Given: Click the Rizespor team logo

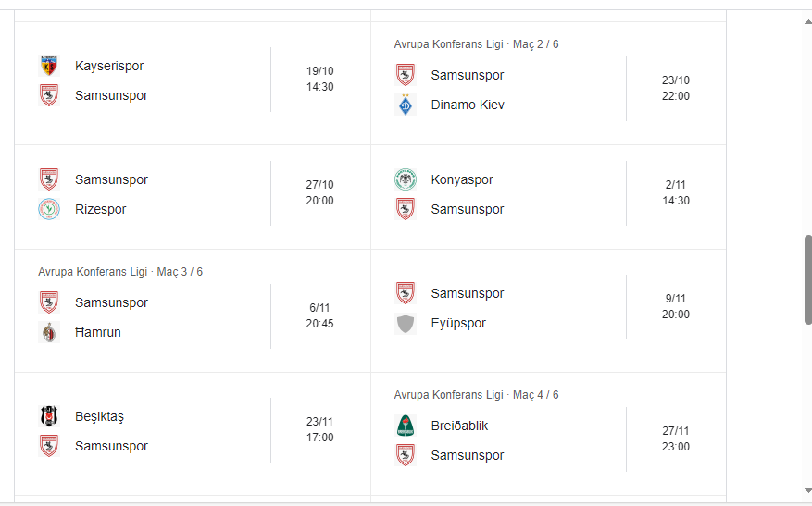Looking at the screenshot, I should coord(49,209).
